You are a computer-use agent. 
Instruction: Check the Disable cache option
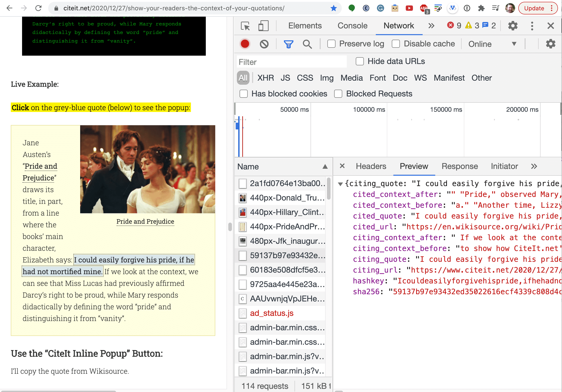(x=396, y=44)
